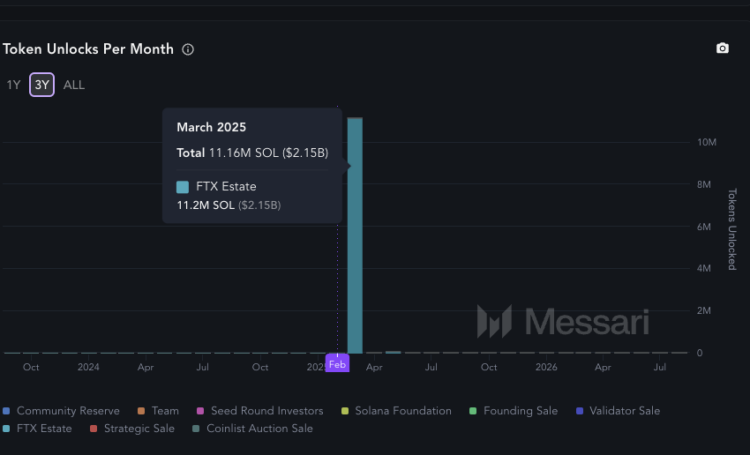Open the Token Unlocks info icon

click(x=188, y=49)
